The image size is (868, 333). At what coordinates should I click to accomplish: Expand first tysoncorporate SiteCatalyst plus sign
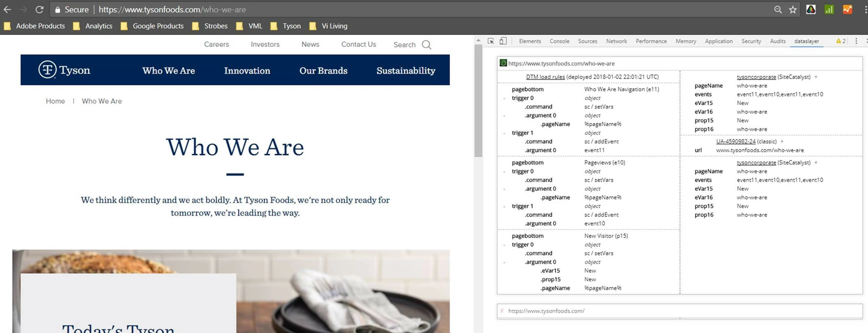coord(816,77)
